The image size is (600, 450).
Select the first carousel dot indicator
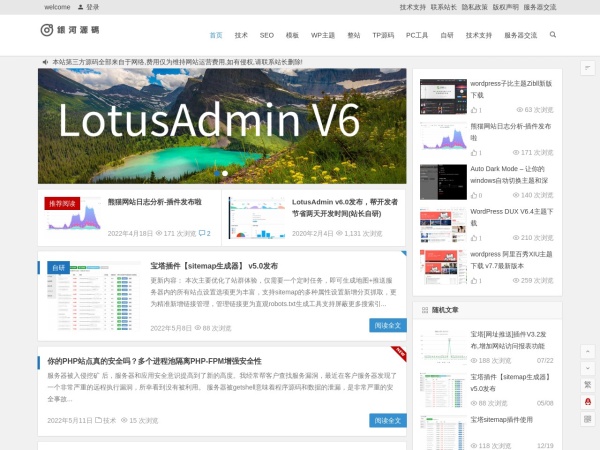click(217, 173)
